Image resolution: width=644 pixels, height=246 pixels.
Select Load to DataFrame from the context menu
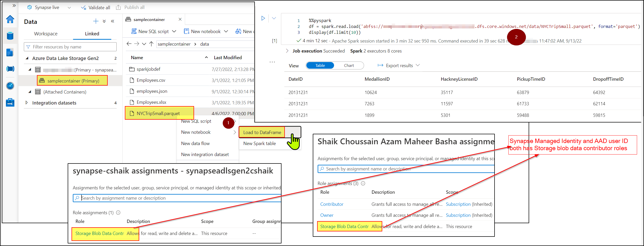(x=261, y=132)
